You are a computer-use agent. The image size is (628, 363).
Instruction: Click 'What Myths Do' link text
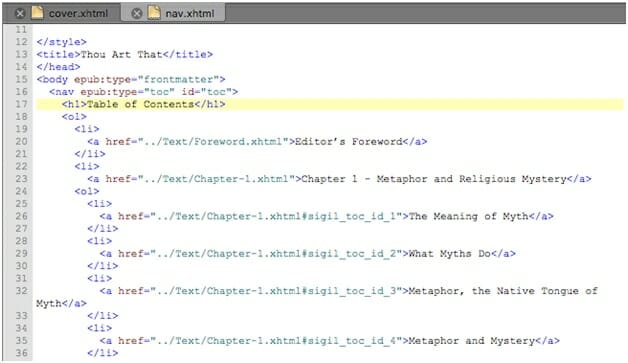(x=450, y=254)
